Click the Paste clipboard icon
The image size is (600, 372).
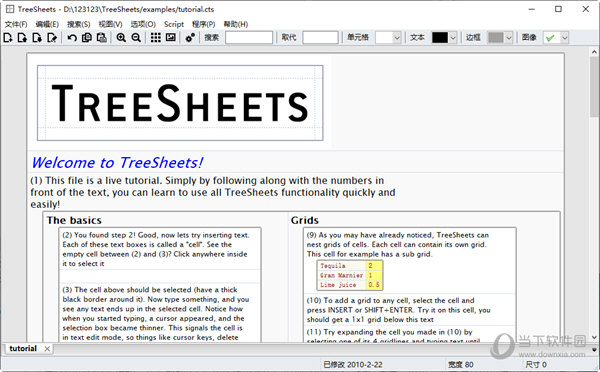(x=101, y=38)
